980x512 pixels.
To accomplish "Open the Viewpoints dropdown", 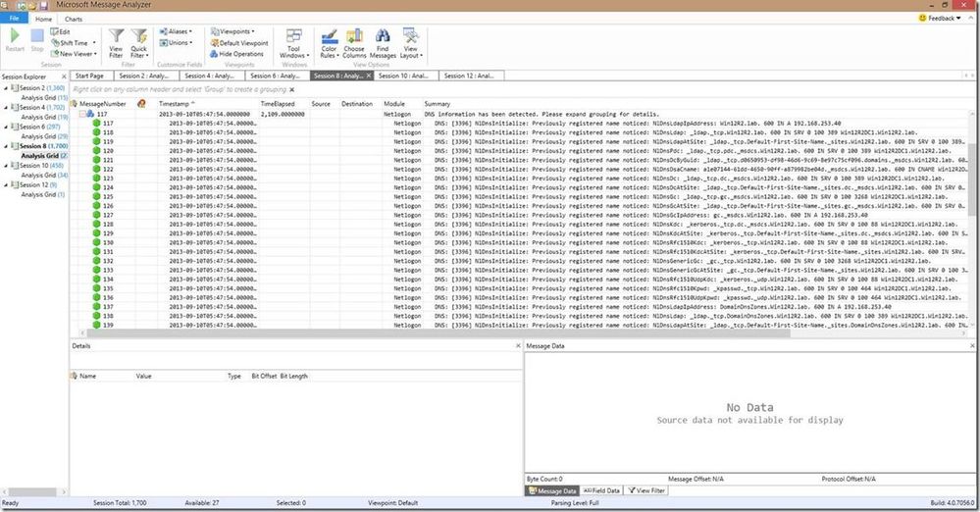I will click(232, 31).
